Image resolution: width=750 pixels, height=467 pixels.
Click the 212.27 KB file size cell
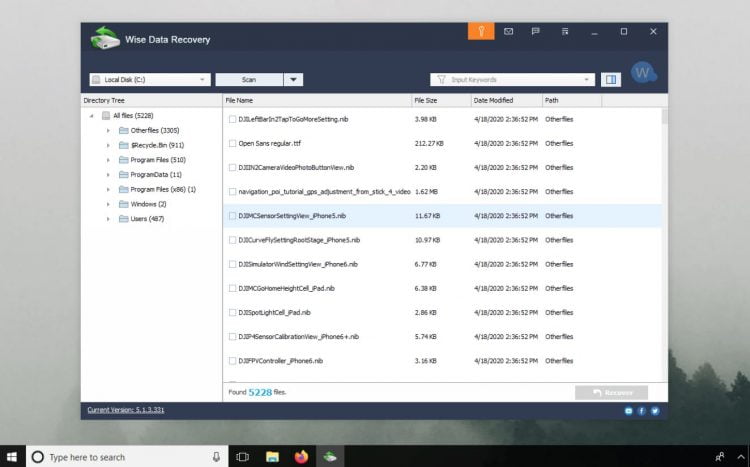[x=429, y=144]
